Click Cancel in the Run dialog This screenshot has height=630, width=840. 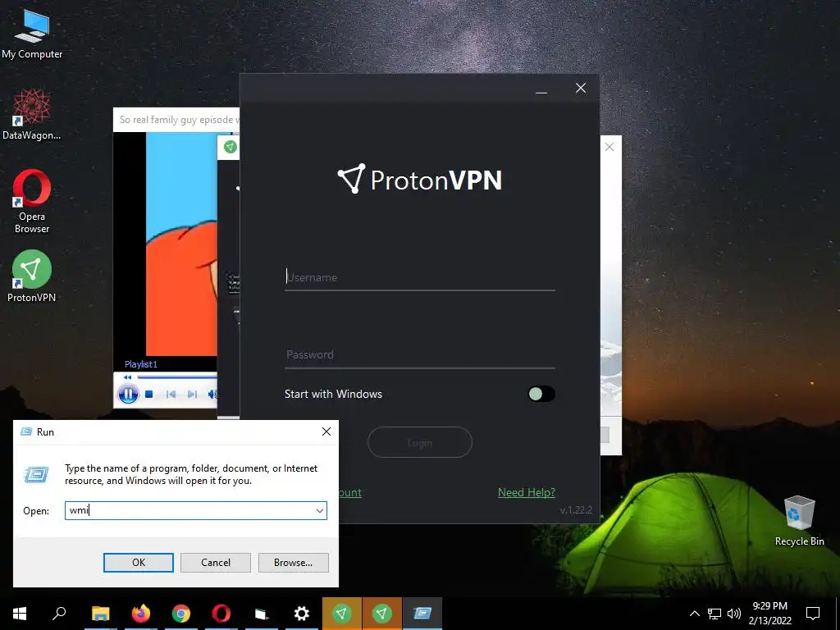(216, 563)
